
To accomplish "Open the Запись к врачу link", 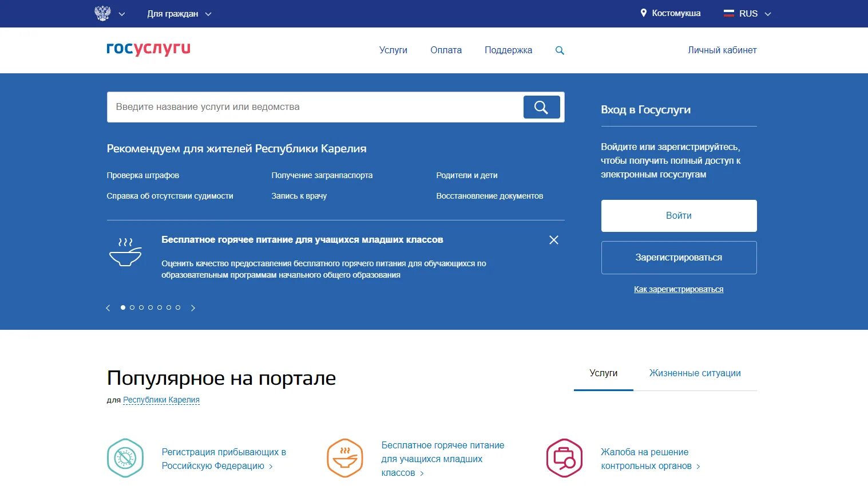I will pos(299,195).
